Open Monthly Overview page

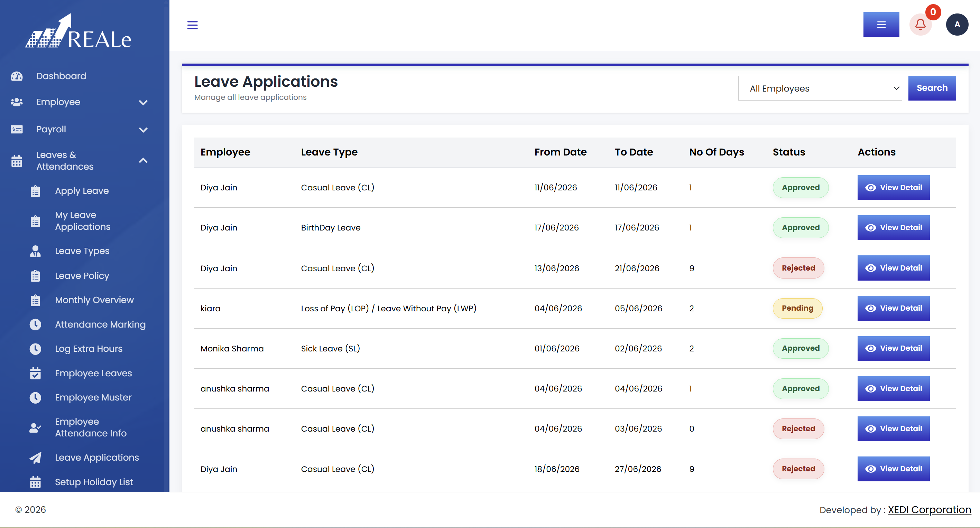point(94,300)
